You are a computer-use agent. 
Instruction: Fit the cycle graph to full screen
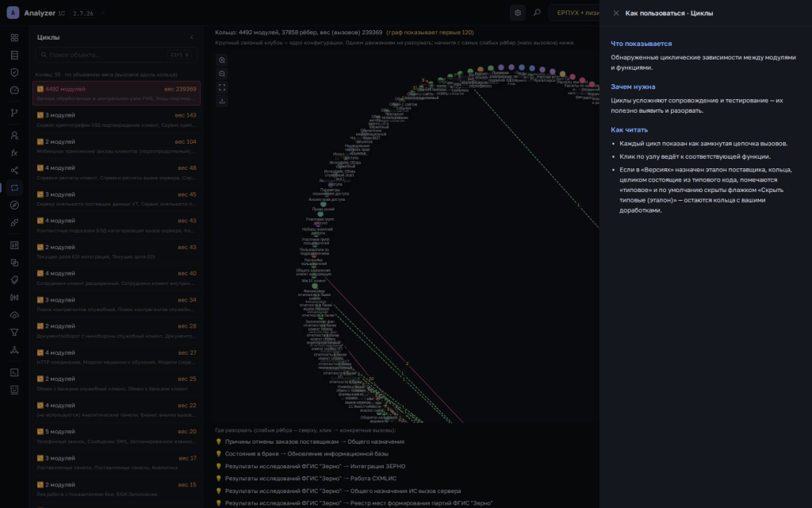[x=222, y=87]
